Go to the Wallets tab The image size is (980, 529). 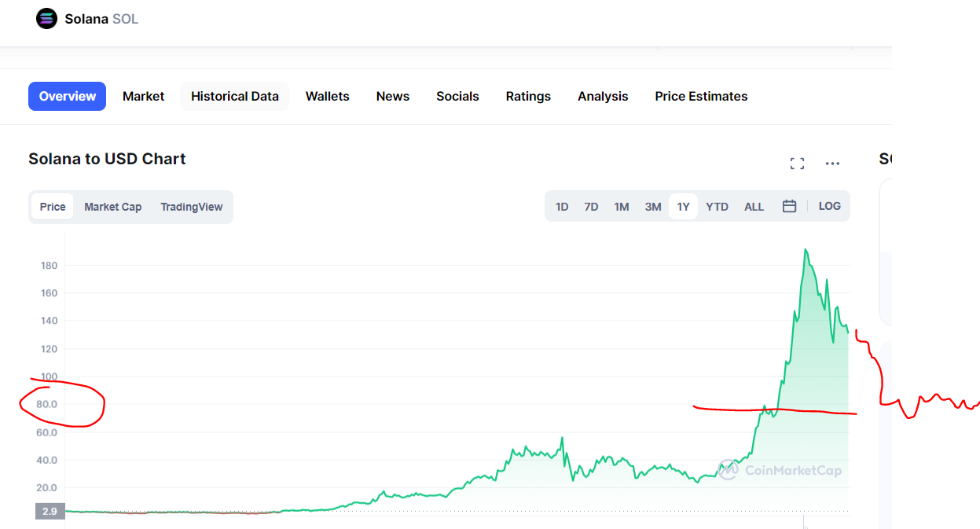pos(328,96)
